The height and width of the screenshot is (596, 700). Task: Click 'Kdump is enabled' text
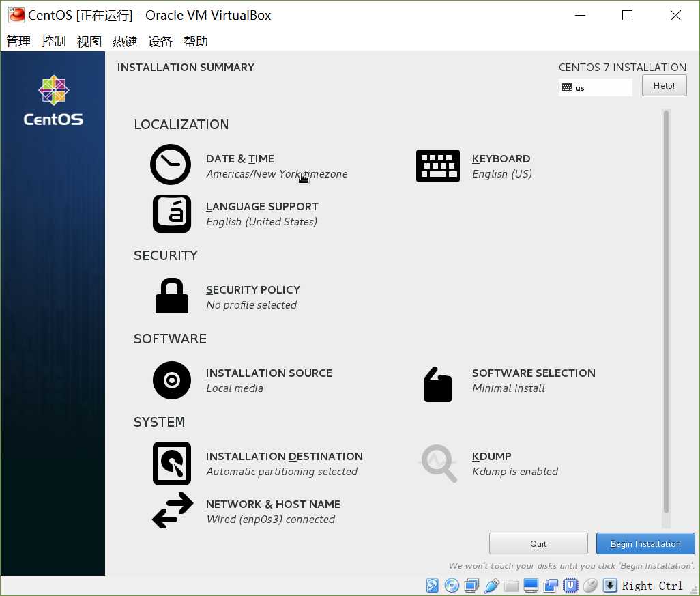tap(515, 472)
